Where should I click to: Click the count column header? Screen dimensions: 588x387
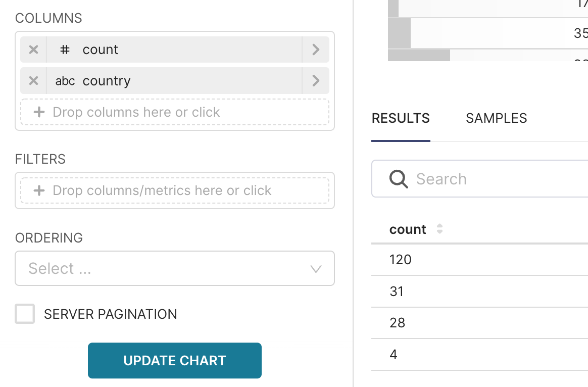[x=408, y=229]
